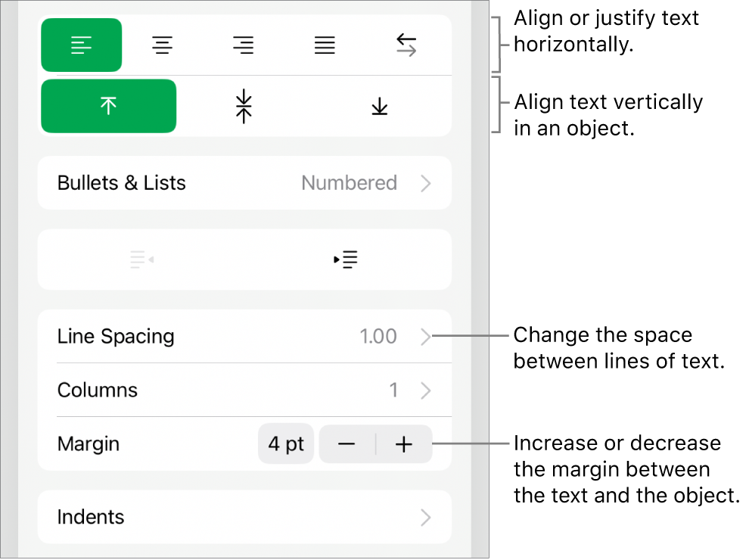The width and height of the screenshot is (749, 560).
Task: Justify text alignment
Action: click(x=325, y=45)
